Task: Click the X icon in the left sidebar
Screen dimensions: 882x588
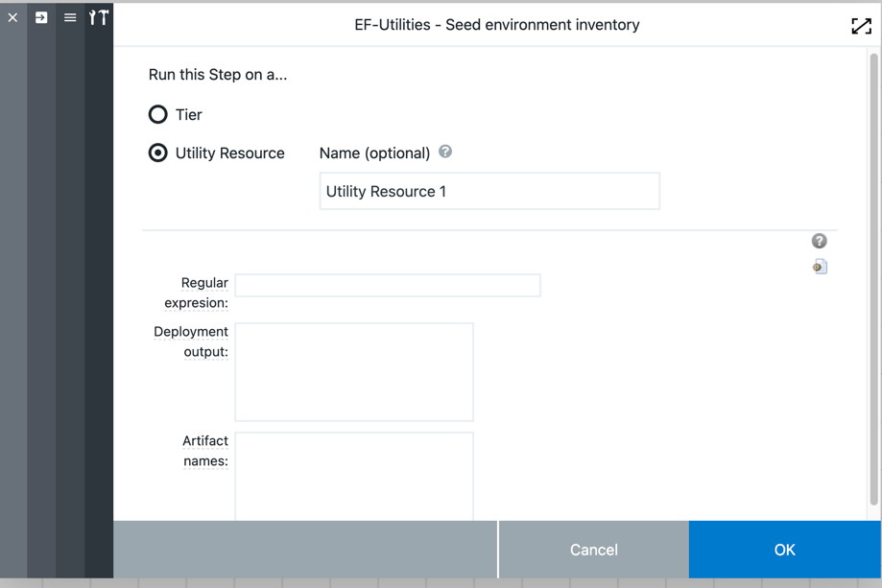Action: pos(12,16)
